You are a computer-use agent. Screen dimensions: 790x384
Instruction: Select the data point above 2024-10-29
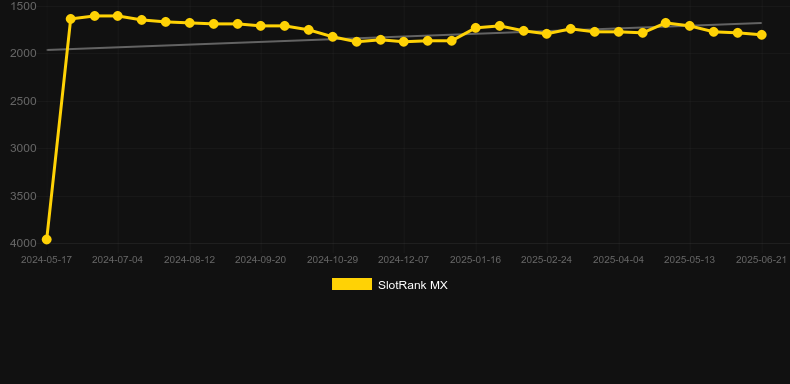[x=333, y=37]
